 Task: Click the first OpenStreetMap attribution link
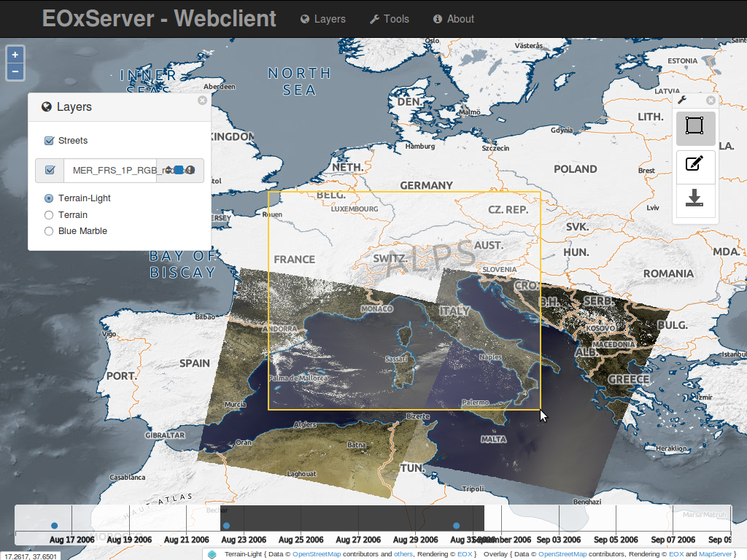tap(317, 554)
